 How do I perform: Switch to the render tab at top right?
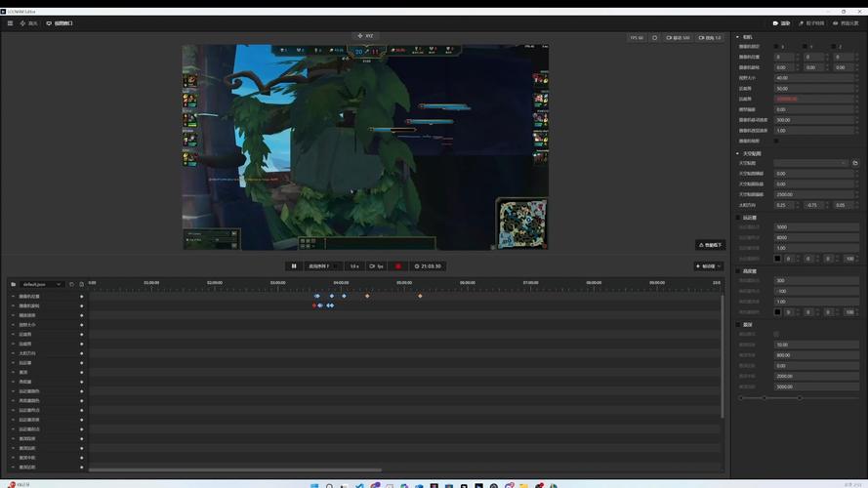click(781, 22)
